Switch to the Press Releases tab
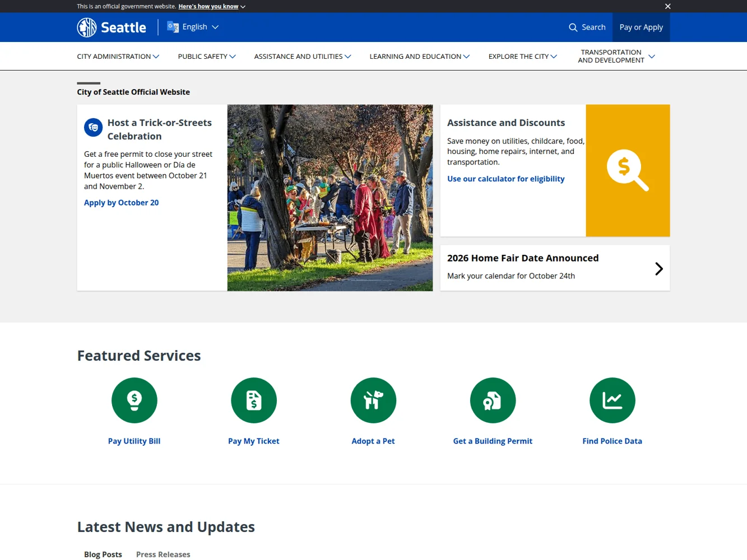747x560 pixels. pos(163,554)
